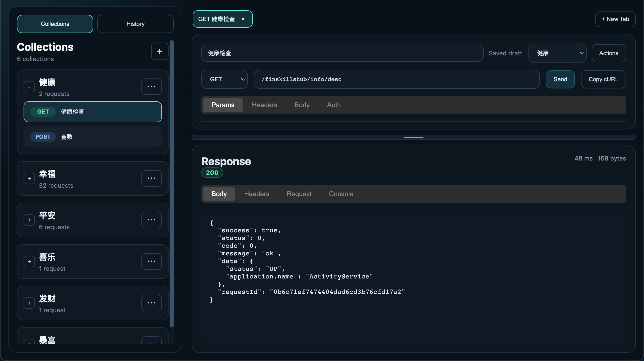Open three-dot menu for 幸福 collection
644x361 pixels.
coord(151,178)
